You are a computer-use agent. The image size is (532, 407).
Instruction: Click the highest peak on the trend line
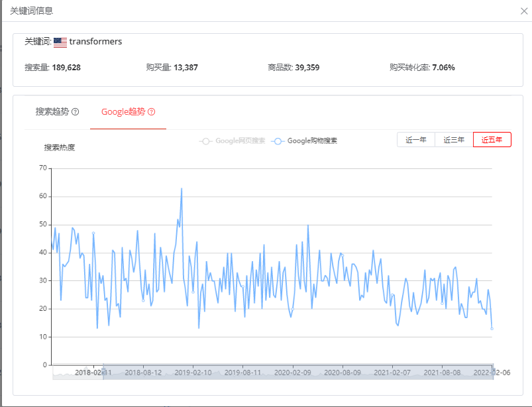(x=182, y=188)
